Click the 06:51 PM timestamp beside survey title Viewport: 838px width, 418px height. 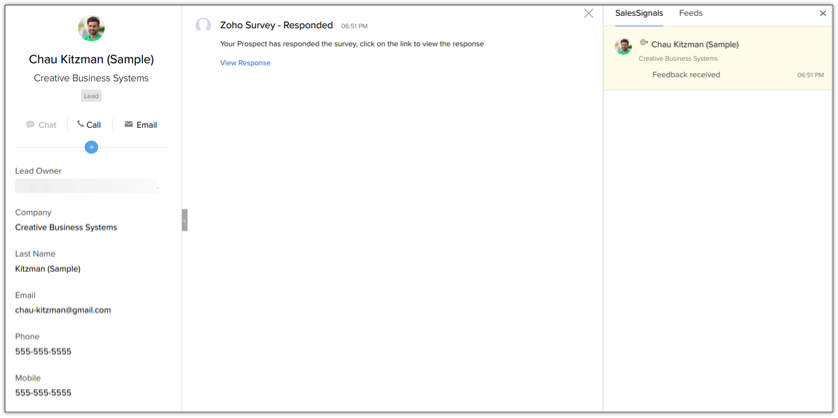(x=354, y=26)
